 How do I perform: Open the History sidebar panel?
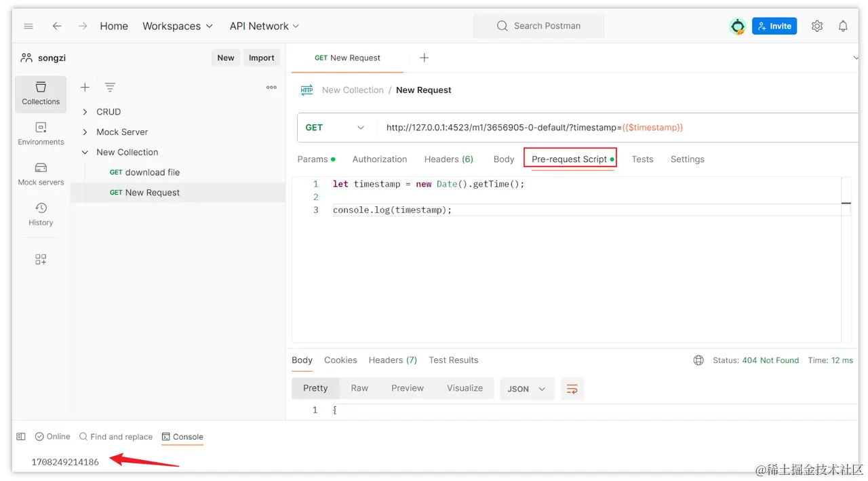click(x=41, y=214)
